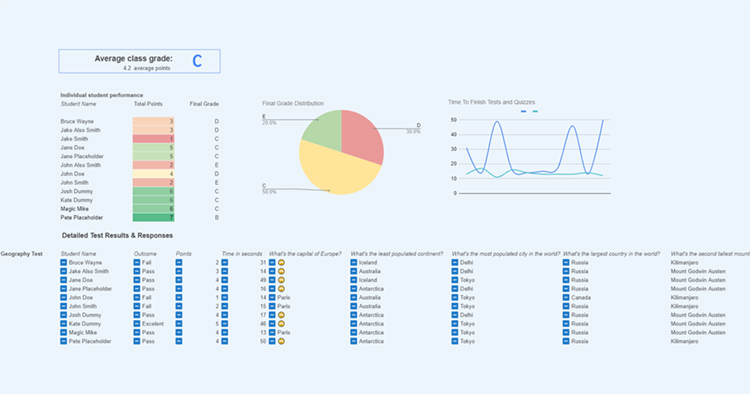
Task: Click the What's the capital of Europe? header
Action: tap(305, 254)
